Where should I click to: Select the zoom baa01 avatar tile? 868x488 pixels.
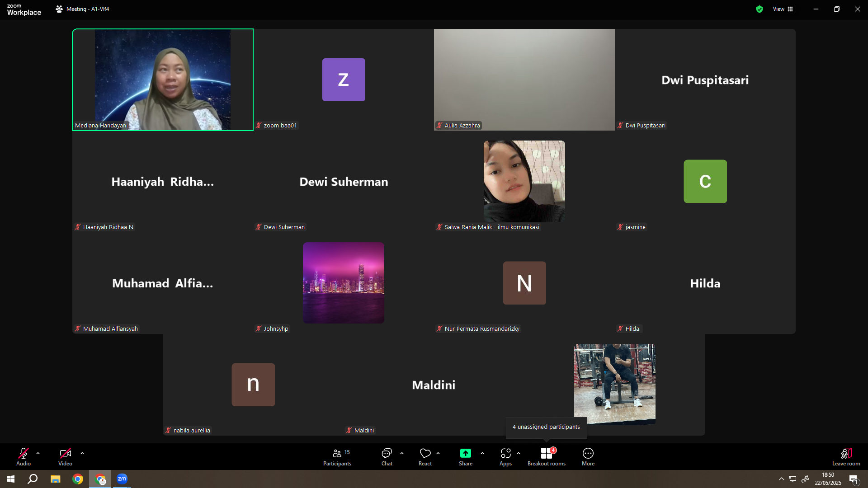coord(344,80)
